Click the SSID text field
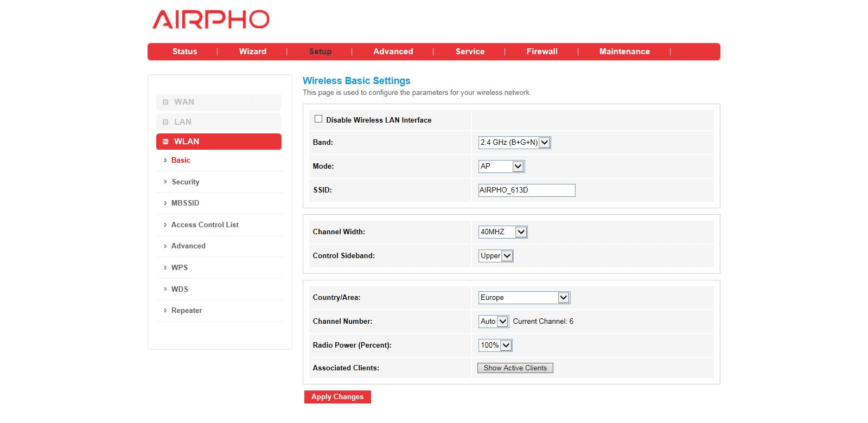The height and width of the screenshot is (423, 868). (526, 190)
